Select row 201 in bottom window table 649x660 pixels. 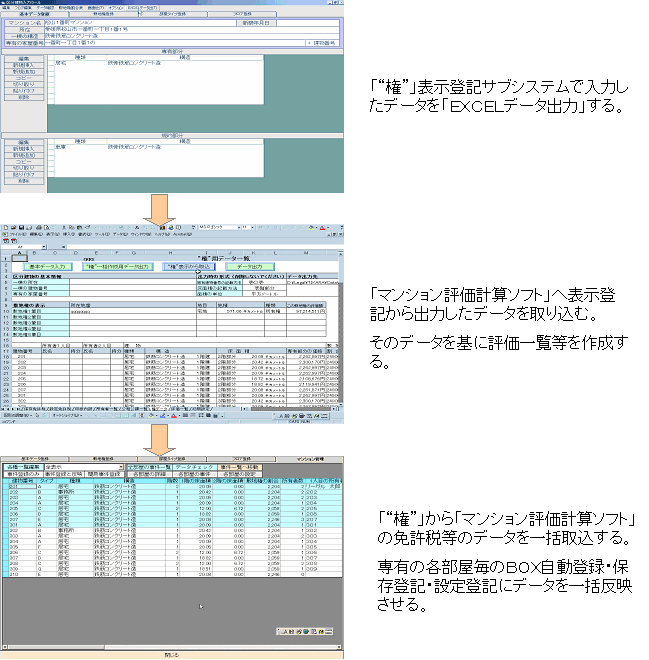tap(173, 487)
